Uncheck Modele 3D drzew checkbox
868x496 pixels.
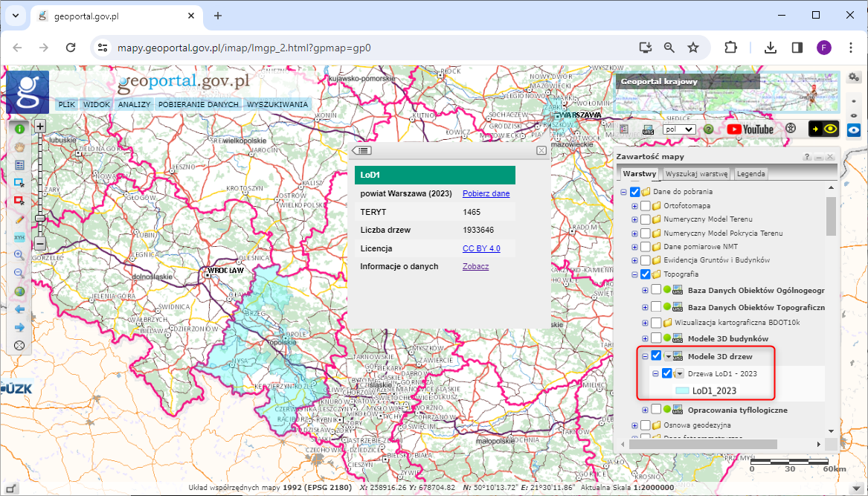[x=657, y=356]
